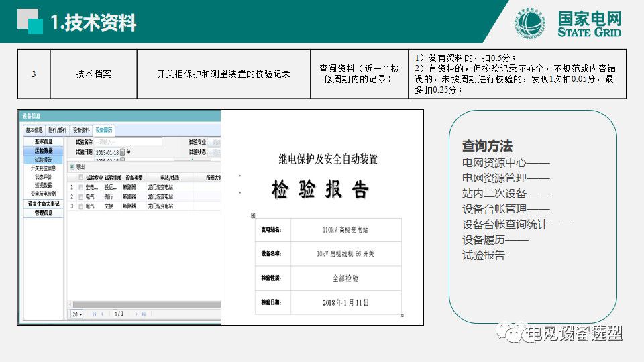Click the 导出 export icon
The height and width of the screenshot is (362, 644).
click(72, 166)
